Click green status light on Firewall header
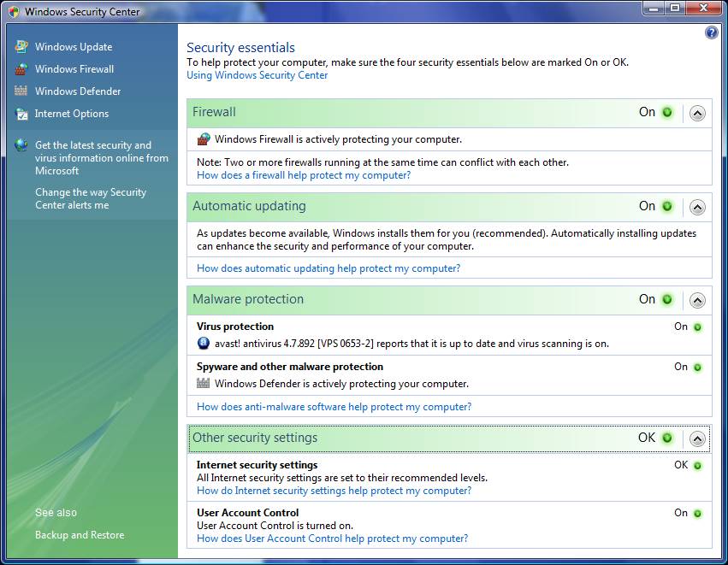 coord(667,112)
